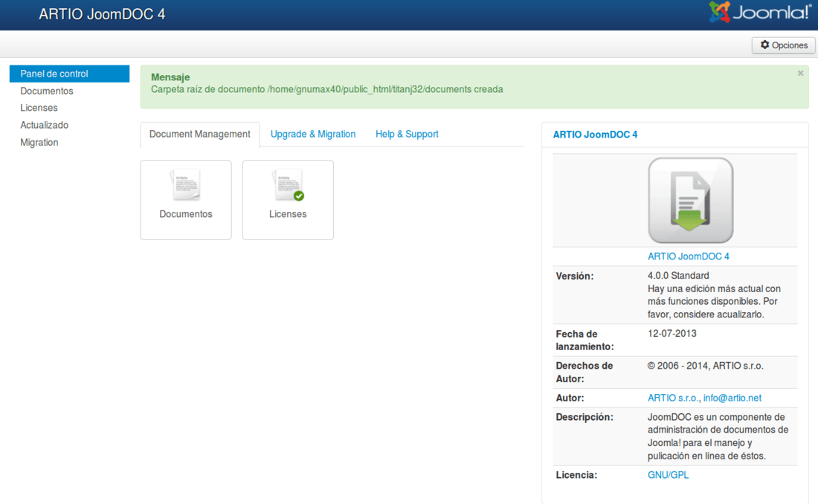
Task: Follow the ARTIO JoomDOC 4 link below the logo
Action: 689,256
